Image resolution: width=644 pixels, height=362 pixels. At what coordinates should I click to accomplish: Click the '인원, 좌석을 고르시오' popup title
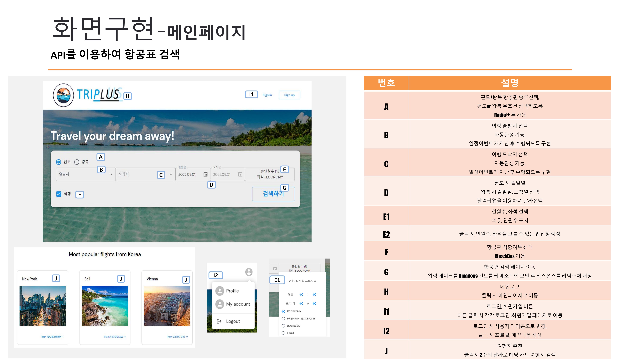[302, 281]
